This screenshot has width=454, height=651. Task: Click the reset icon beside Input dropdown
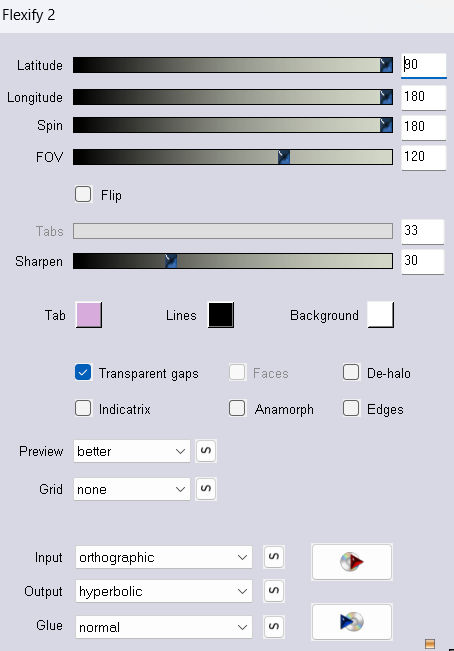coord(274,557)
